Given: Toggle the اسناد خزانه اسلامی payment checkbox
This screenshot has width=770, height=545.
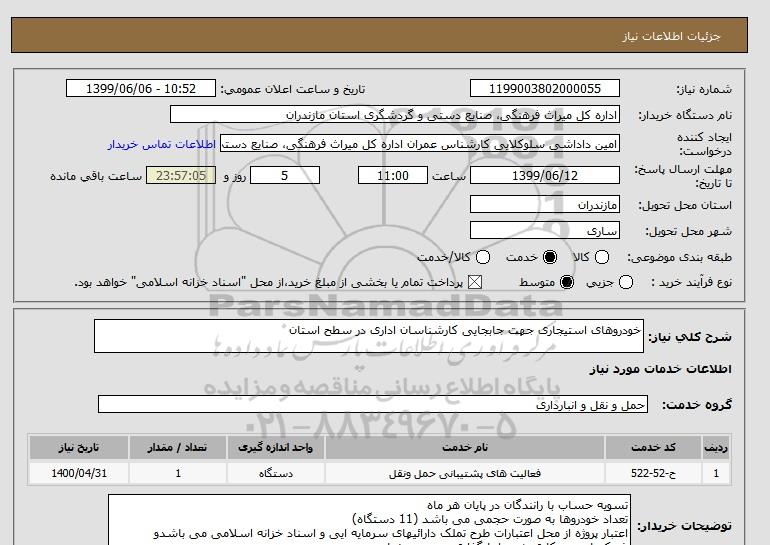Looking at the screenshot, I should point(474,282).
